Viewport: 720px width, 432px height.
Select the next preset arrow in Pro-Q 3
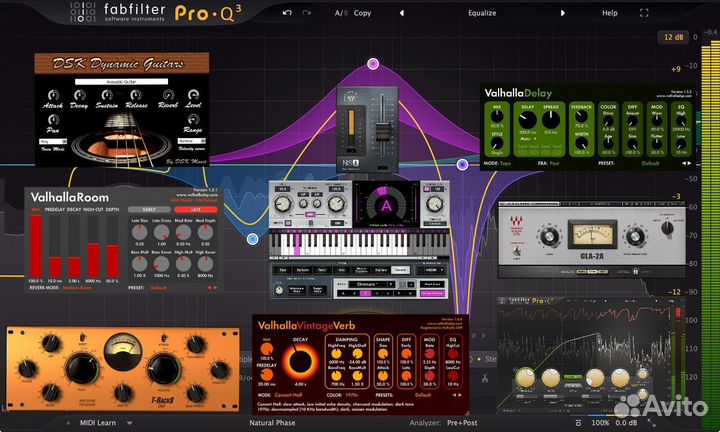click(562, 13)
